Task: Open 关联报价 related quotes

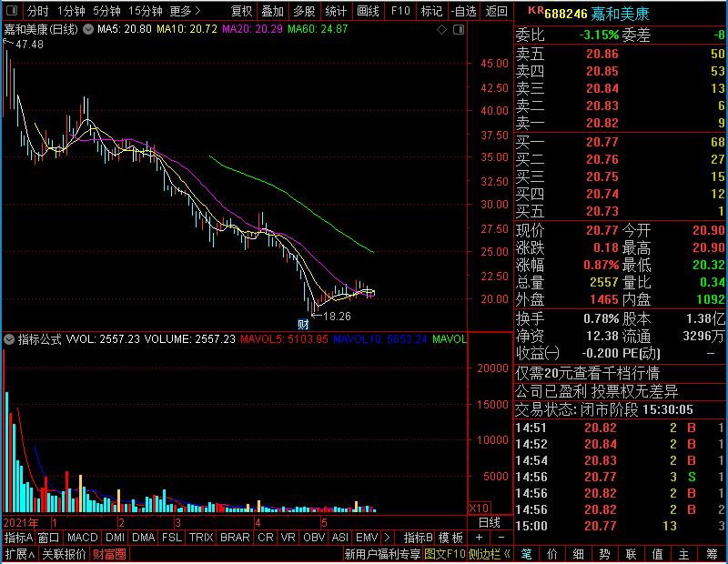Action: tap(64, 554)
